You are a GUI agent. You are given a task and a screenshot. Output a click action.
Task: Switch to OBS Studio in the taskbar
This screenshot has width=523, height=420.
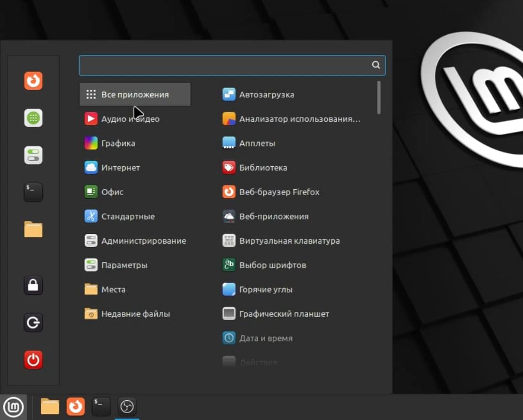coord(127,407)
